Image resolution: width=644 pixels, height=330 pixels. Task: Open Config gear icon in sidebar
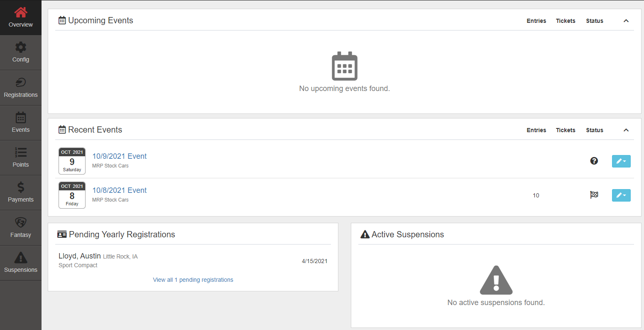click(20, 47)
